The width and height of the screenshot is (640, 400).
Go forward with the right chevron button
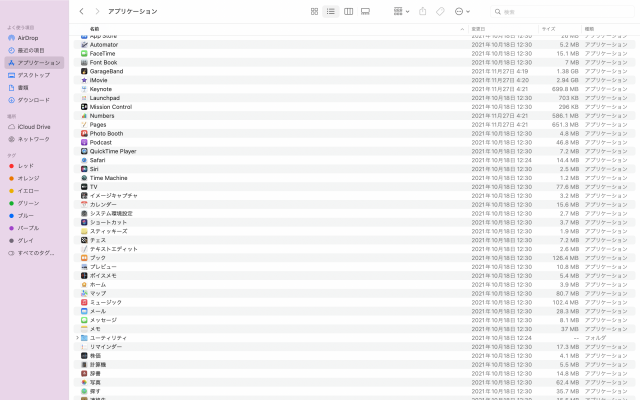coord(97,11)
